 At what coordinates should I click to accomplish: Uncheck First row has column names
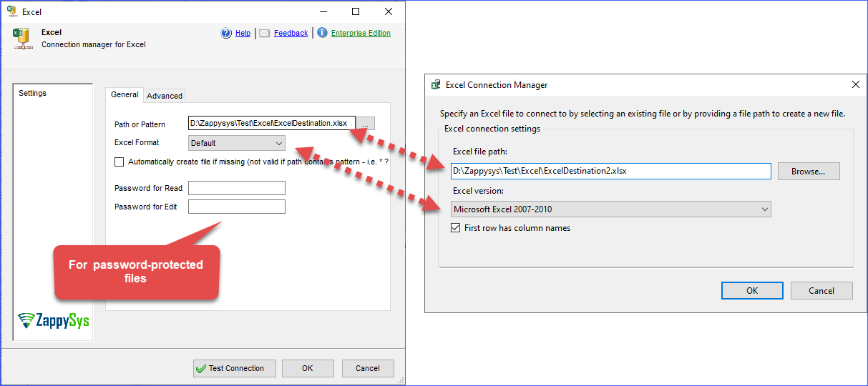pos(456,228)
